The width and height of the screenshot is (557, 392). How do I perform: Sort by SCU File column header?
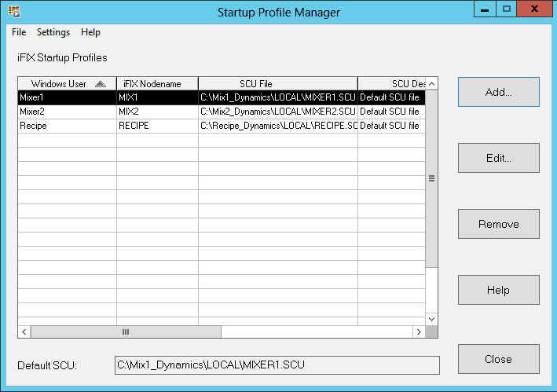tap(278, 84)
